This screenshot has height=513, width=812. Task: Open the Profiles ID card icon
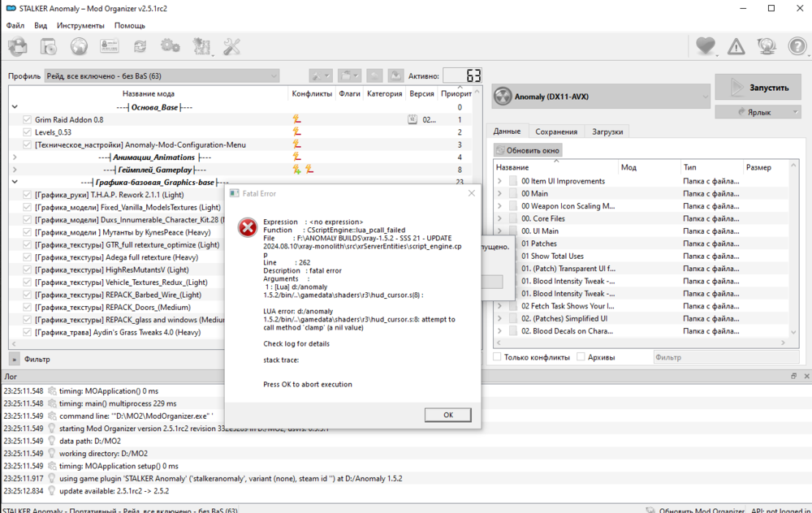tap(109, 46)
